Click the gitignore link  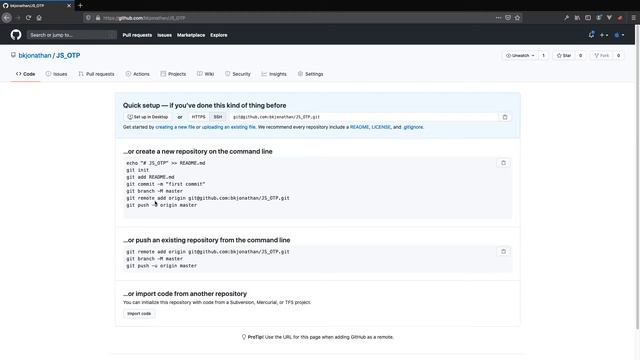point(413,127)
